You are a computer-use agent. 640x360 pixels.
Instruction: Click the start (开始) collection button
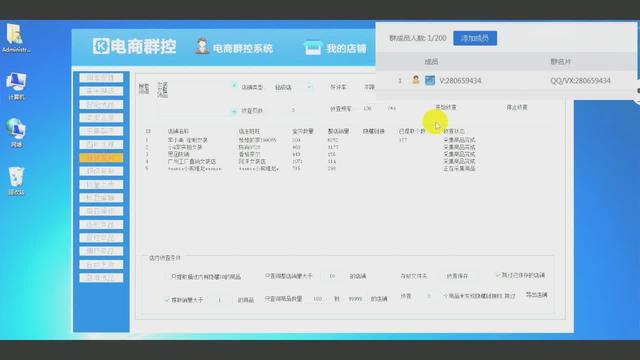[445, 107]
